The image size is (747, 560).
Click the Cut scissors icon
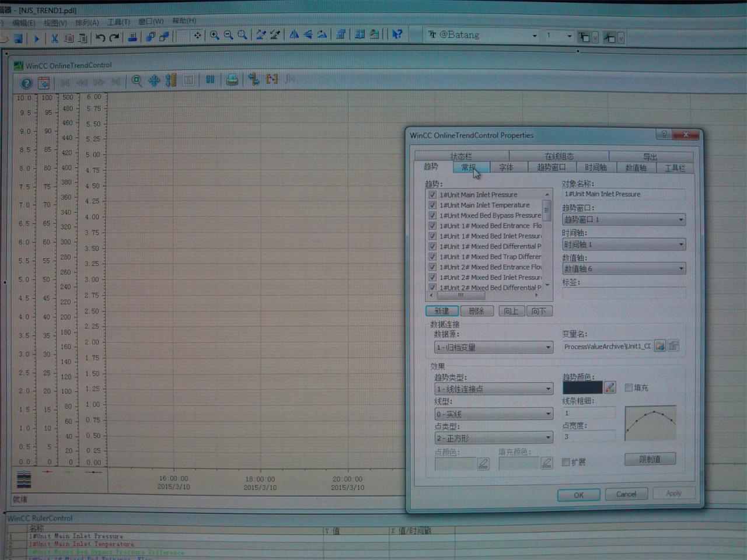click(x=54, y=38)
